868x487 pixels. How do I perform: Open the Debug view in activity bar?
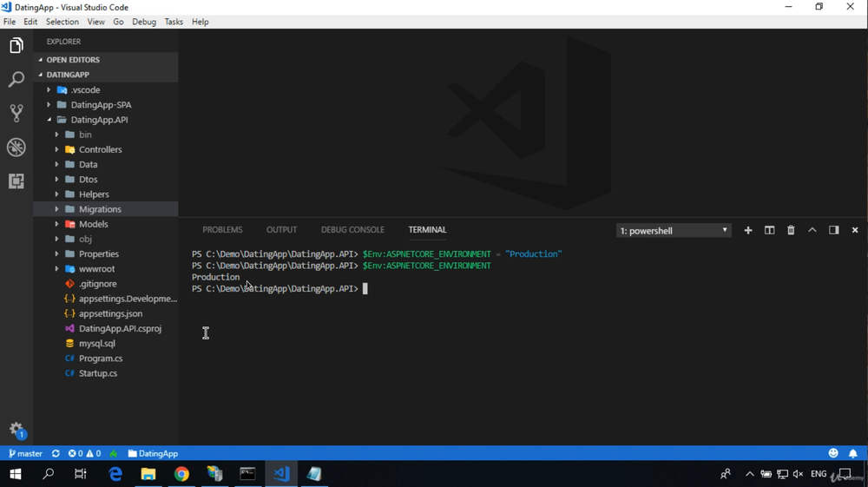(16, 148)
